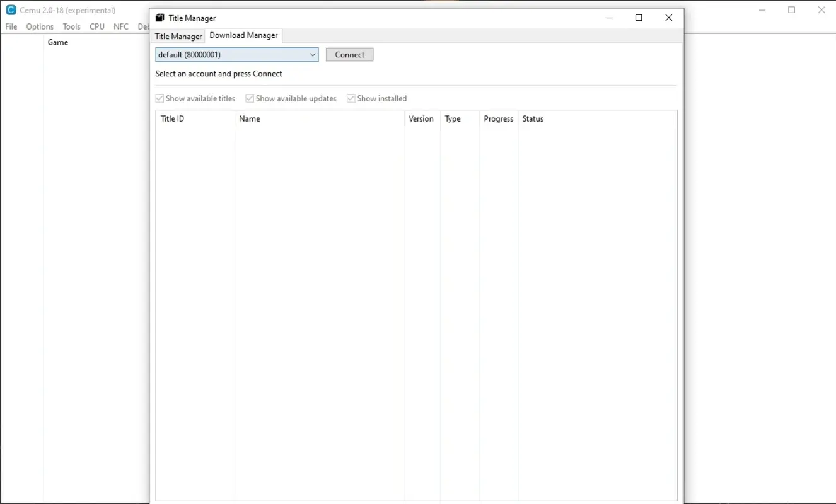The image size is (836, 504).
Task: Switch to the Download Manager tab
Action: tap(243, 35)
